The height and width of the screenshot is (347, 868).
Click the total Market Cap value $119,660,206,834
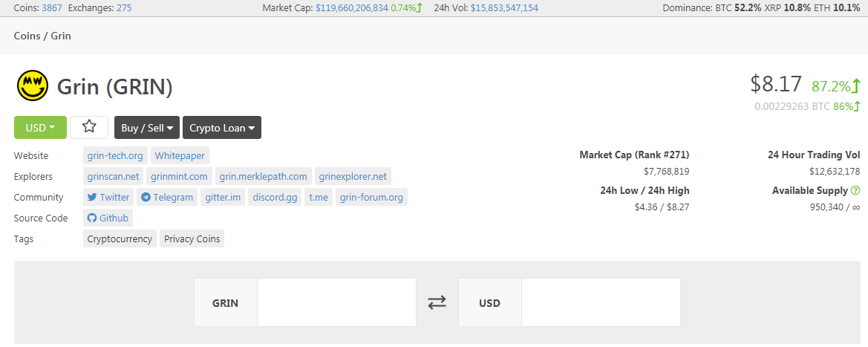click(x=352, y=7)
